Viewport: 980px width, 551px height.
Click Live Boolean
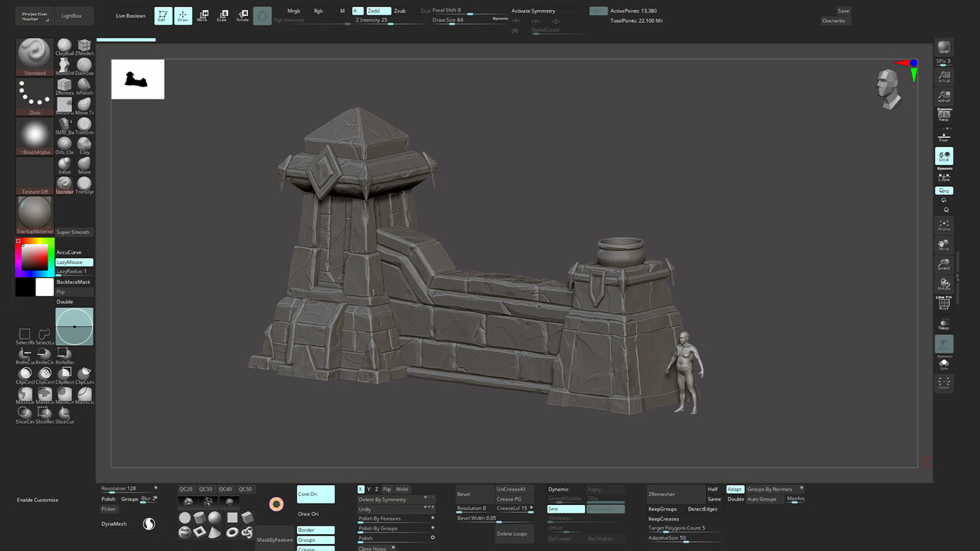coord(131,15)
